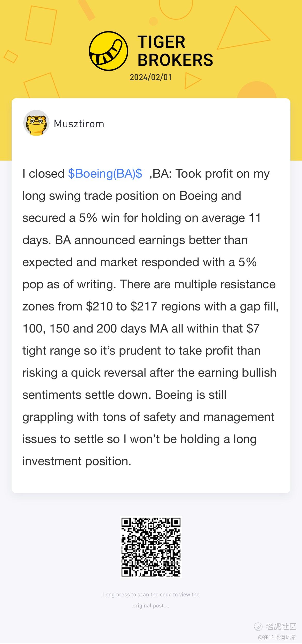The height and width of the screenshot is (644, 302).
Task: Click the 2024/02/01 post date
Action: pyautogui.click(x=151, y=77)
